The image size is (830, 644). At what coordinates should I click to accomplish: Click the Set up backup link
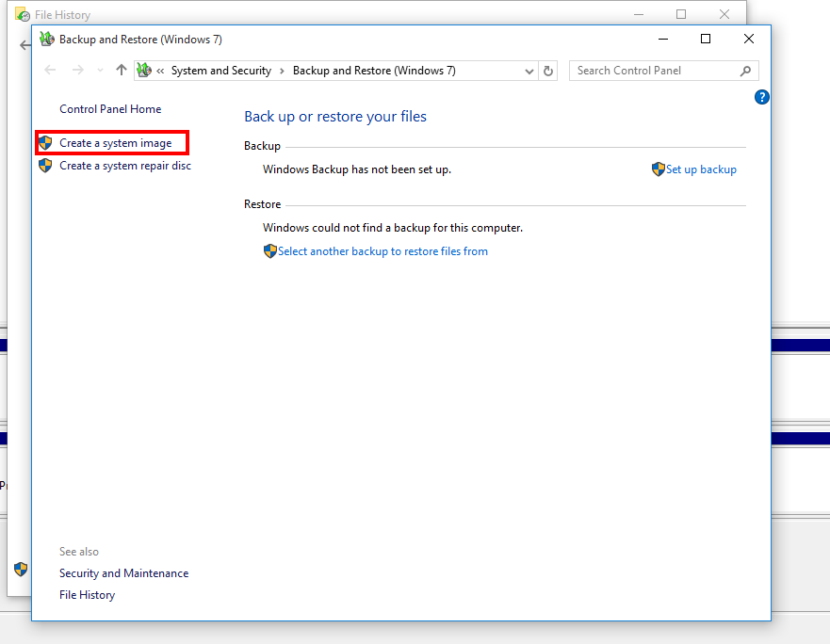701,169
